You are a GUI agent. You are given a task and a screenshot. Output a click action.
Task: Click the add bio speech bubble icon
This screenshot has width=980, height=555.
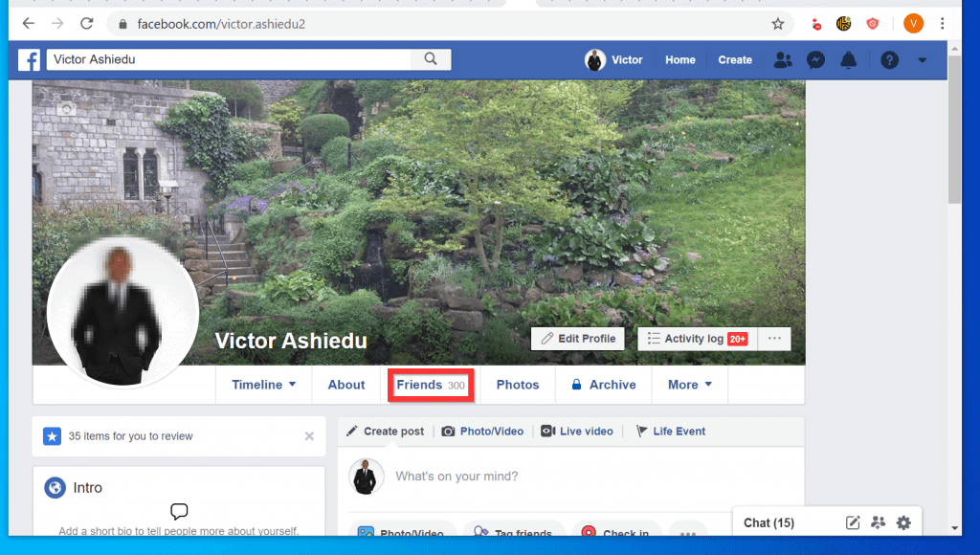(x=179, y=511)
